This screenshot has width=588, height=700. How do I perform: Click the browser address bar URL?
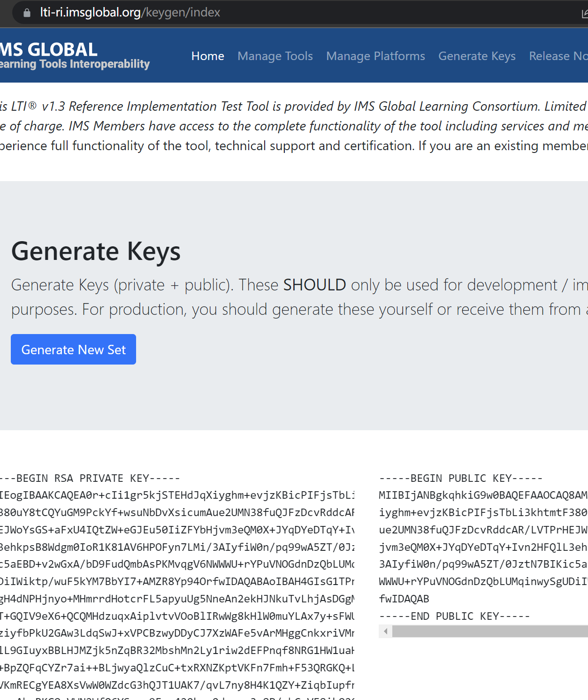[x=129, y=13]
